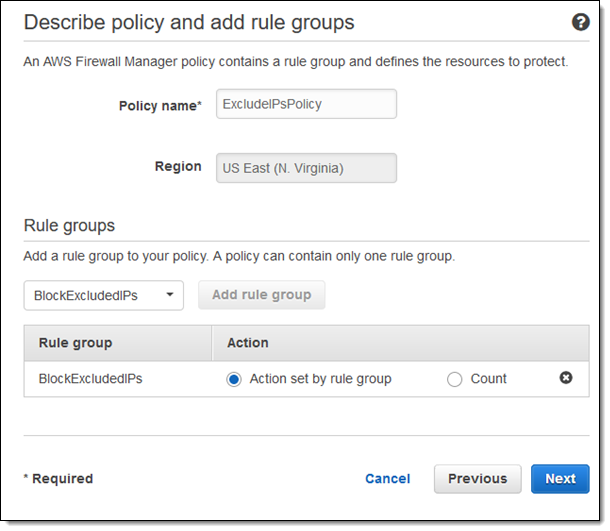Click the Required footnote text
This screenshot has height=531, width=610.
click(x=58, y=479)
